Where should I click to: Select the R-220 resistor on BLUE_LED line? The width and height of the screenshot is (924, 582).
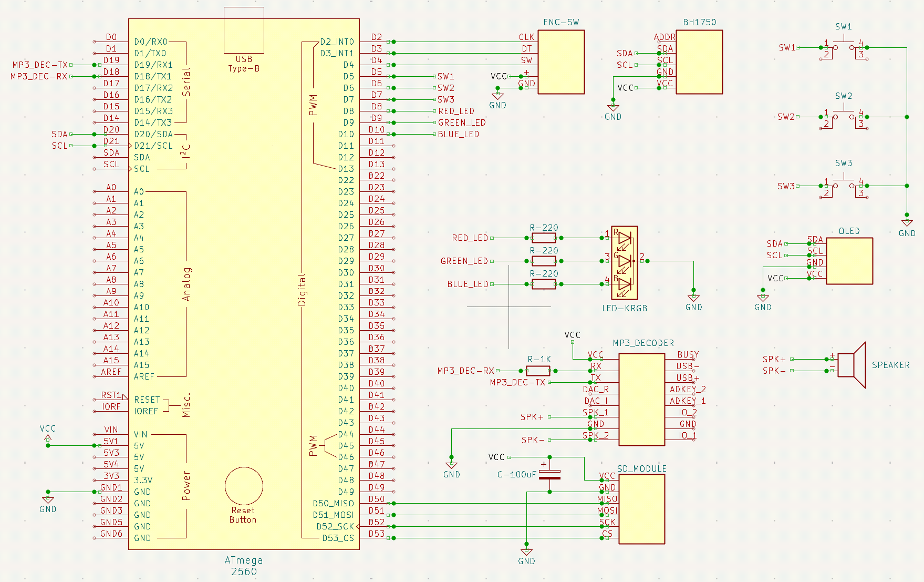(544, 284)
